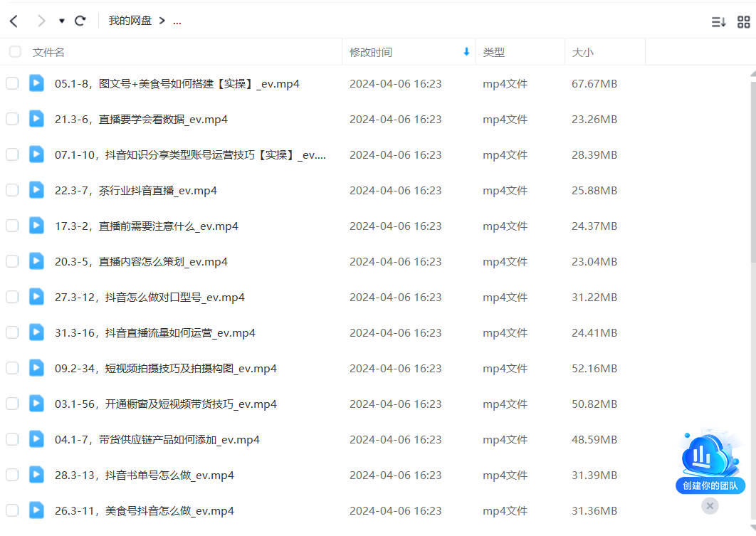Dismiss the team promo with the X

[x=710, y=505]
